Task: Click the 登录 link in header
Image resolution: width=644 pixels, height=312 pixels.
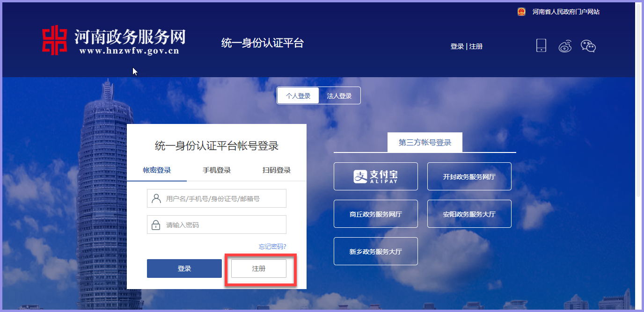Action: [457, 46]
